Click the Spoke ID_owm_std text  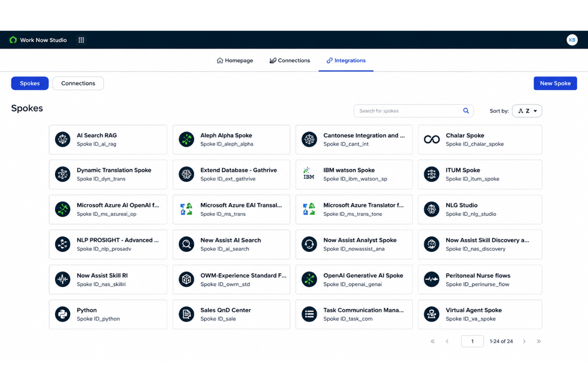point(225,284)
